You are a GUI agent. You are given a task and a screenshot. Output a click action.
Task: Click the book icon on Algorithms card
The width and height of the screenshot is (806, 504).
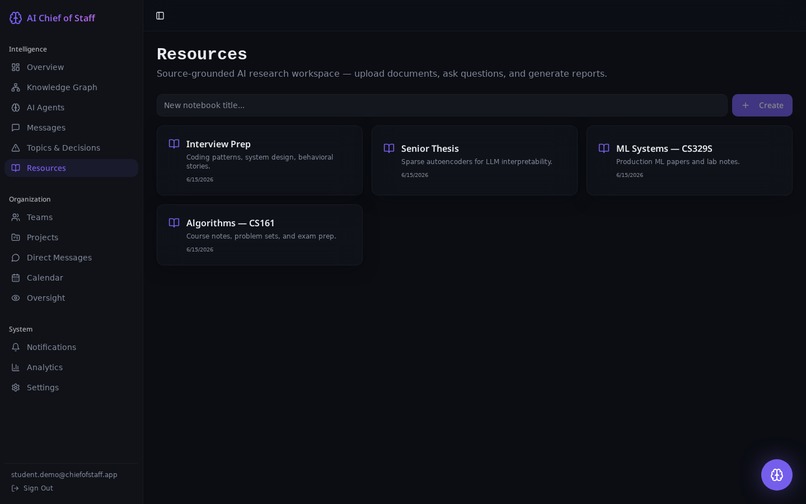click(x=174, y=223)
